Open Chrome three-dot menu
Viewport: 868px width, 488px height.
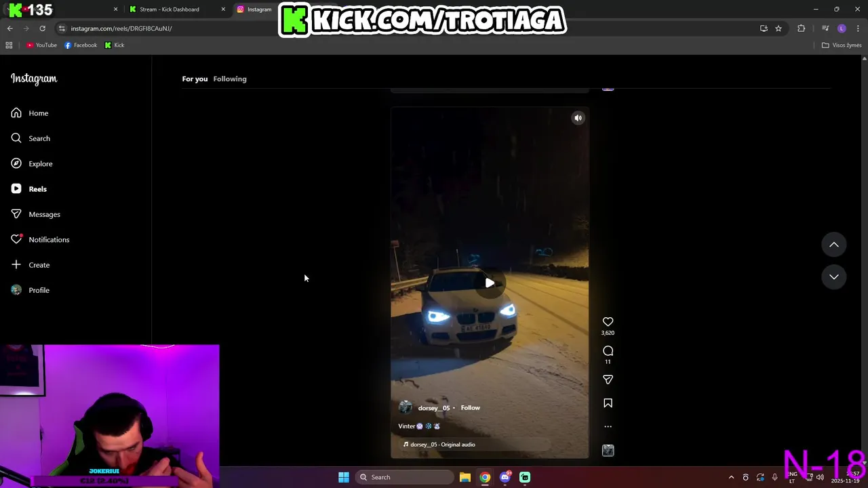point(859,28)
